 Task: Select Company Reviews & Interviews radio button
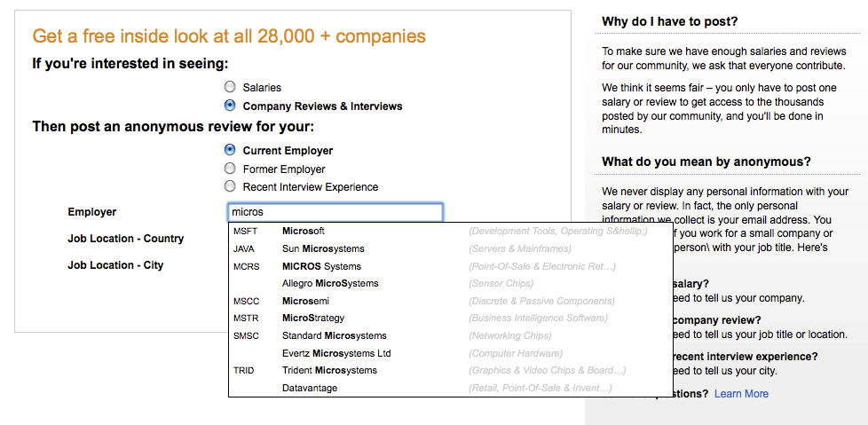click(230, 106)
